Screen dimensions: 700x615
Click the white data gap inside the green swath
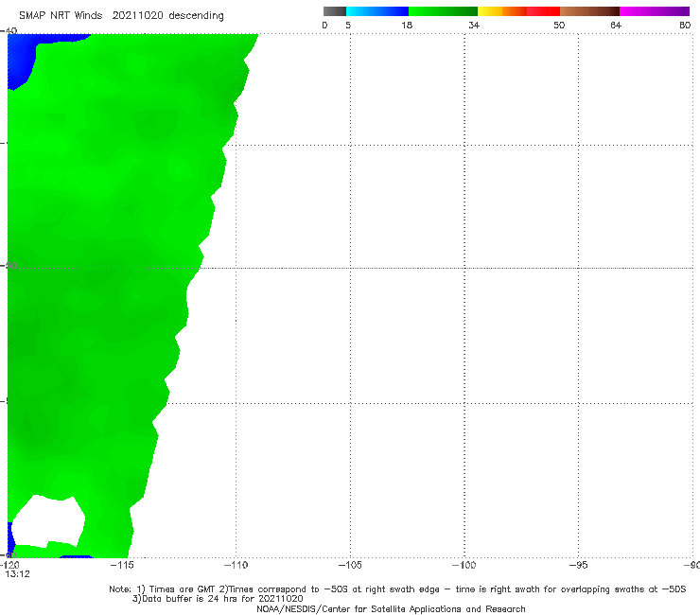tap(48, 521)
